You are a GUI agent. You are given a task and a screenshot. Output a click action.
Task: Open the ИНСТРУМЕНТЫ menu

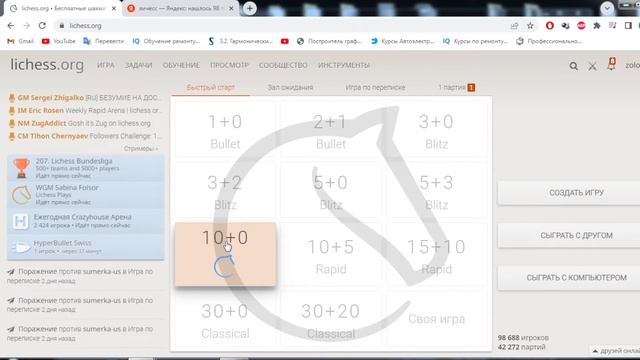pyautogui.click(x=344, y=65)
